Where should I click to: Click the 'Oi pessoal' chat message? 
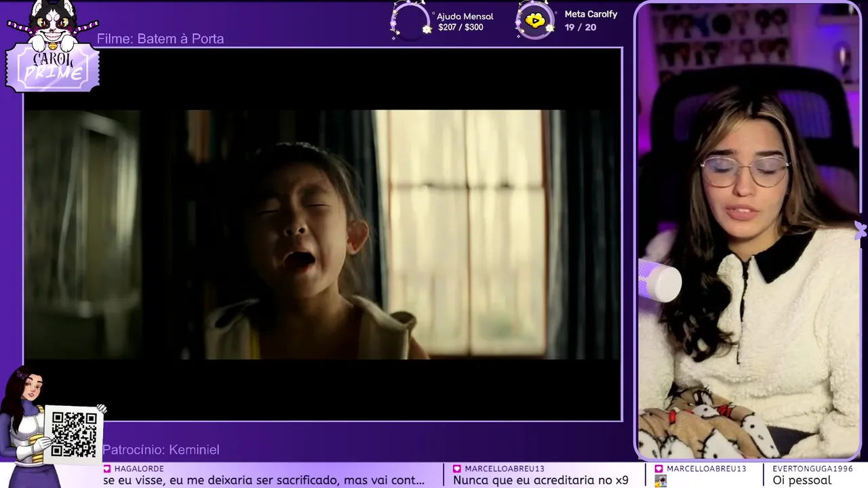point(802,480)
